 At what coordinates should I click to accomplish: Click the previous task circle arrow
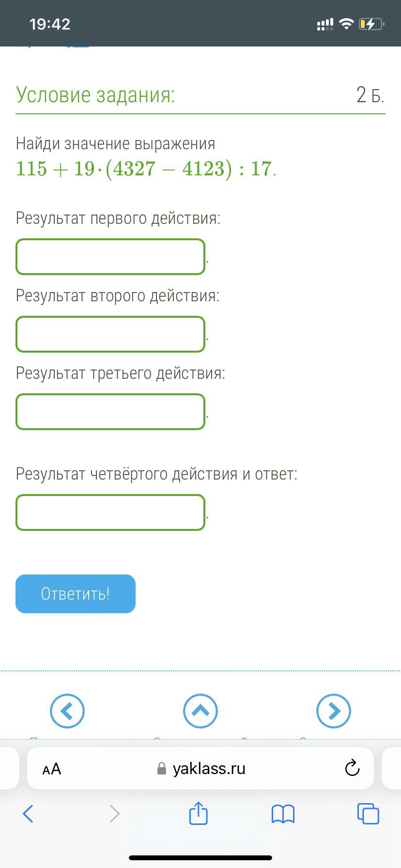click(x=67, y=711)
